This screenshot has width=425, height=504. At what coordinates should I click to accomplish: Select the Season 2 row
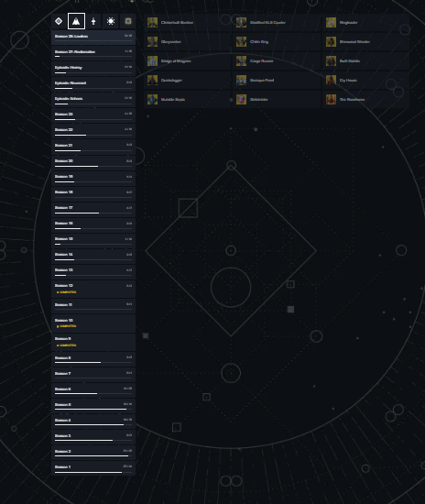pos(93,453)
